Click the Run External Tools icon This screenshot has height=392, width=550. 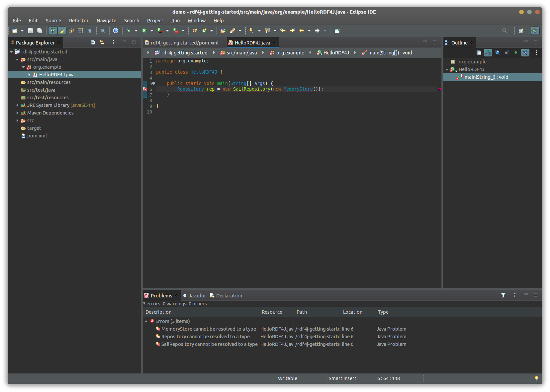175,31
